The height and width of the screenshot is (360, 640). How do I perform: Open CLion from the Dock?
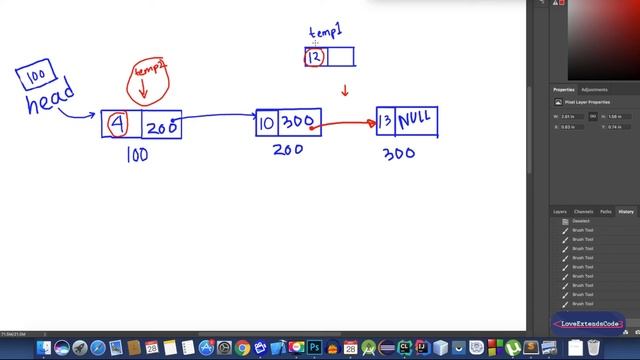click(x=404, y=348)
